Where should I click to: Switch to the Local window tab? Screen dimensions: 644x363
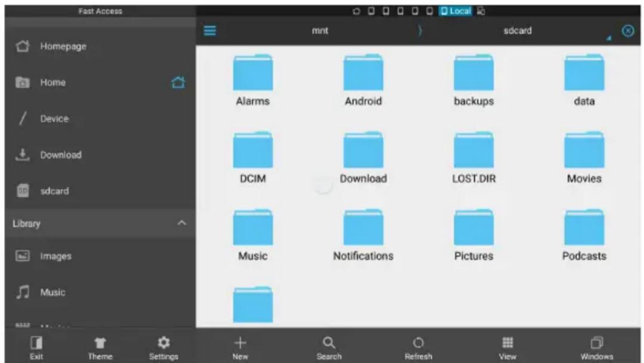pyautogui.click(x=455, y=11)
